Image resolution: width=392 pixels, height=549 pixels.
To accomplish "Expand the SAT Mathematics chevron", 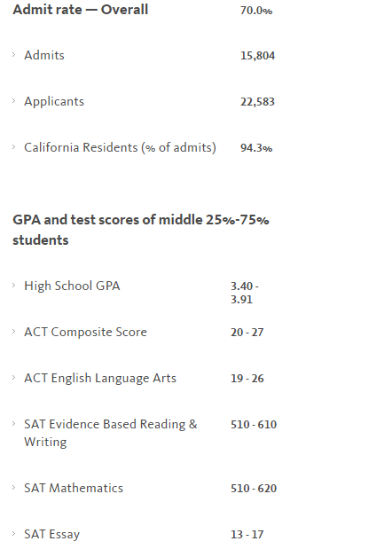I will point(13,488).
